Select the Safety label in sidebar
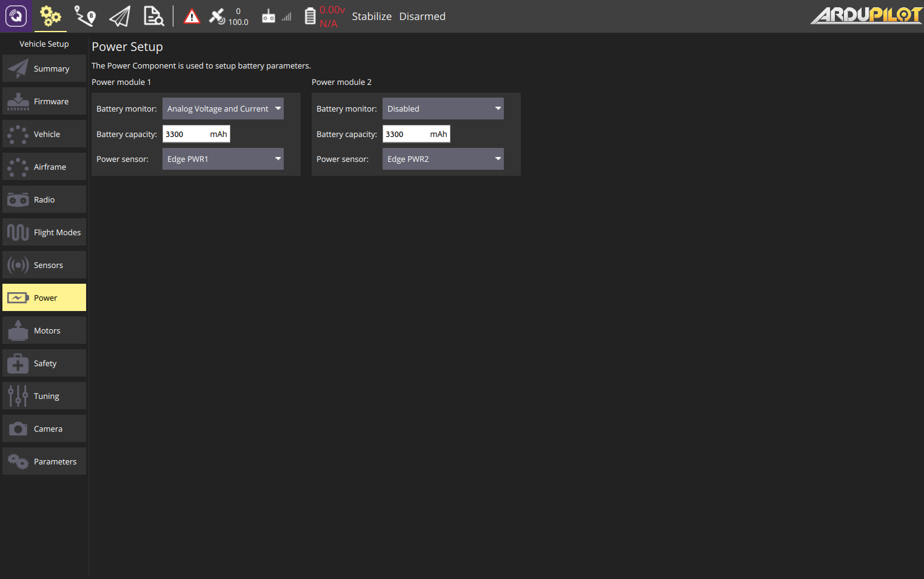Viewport: 924px width, 579px height. [x=45, y=363]
